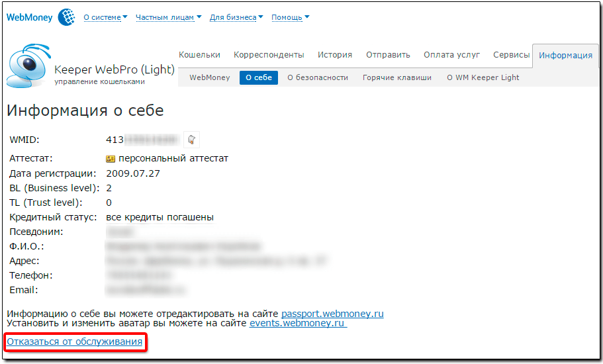
Task: Select the 'Информация' tab
Action: pos(565,56)
